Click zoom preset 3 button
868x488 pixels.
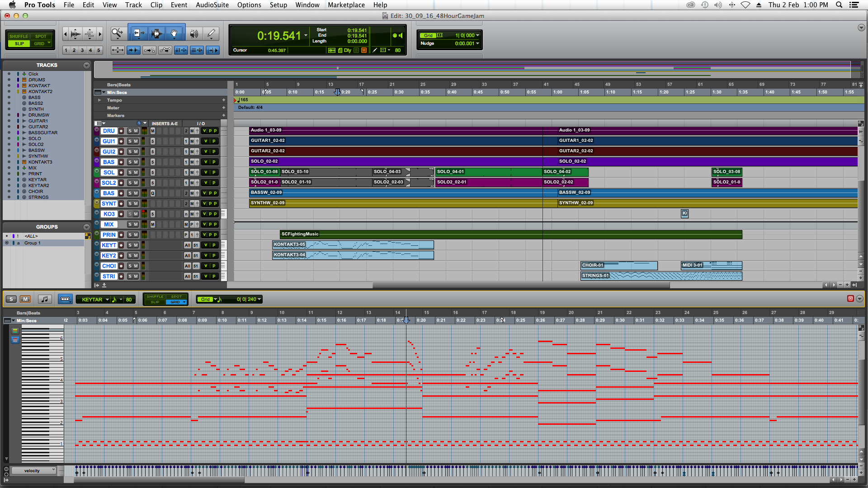pyautogui.click(x=82, y=50)
